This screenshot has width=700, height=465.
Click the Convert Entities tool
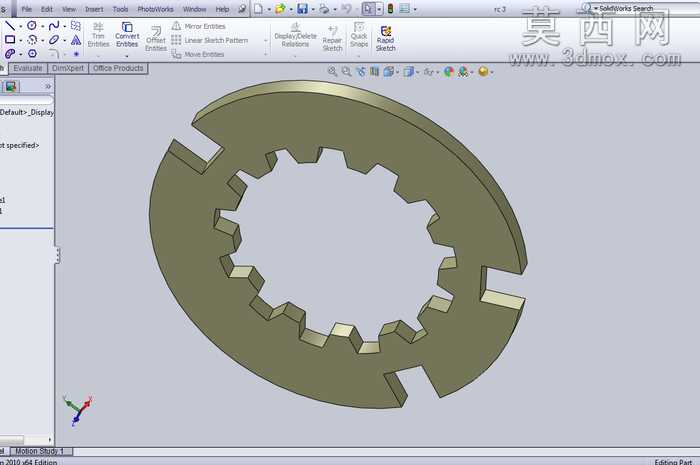[127, 34]
